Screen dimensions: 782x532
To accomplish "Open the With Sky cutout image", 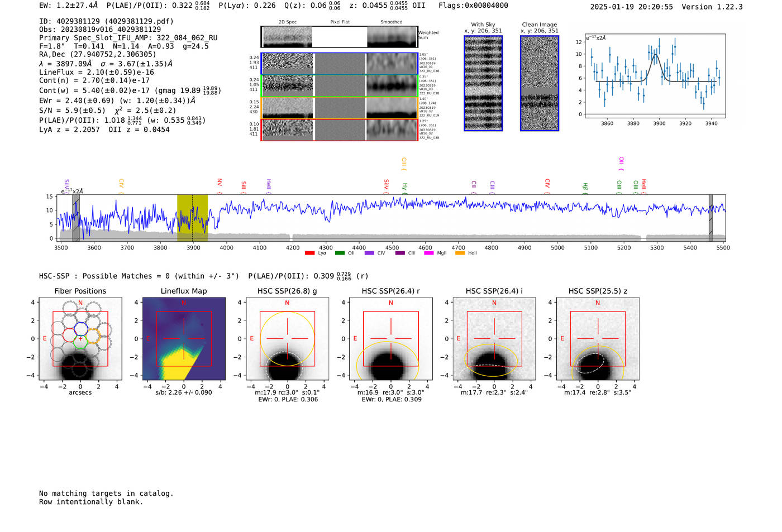I will (x=483, y=83).
